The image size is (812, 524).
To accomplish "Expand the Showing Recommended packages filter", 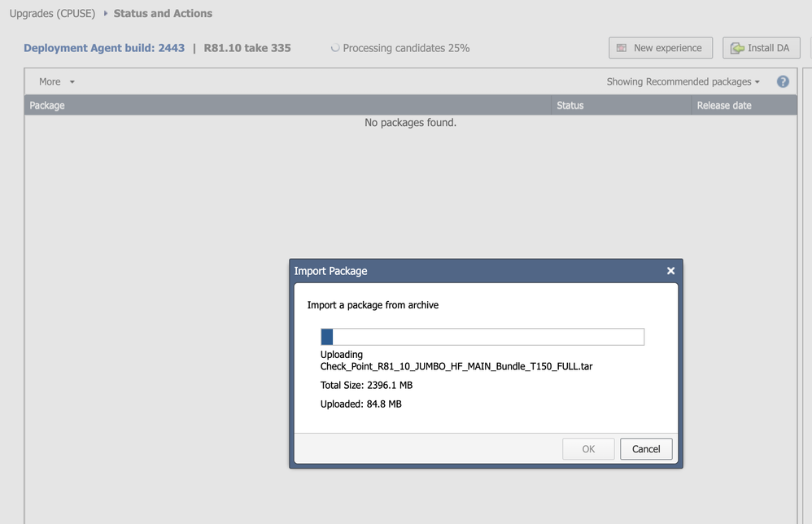I will [x=683, y=82].
